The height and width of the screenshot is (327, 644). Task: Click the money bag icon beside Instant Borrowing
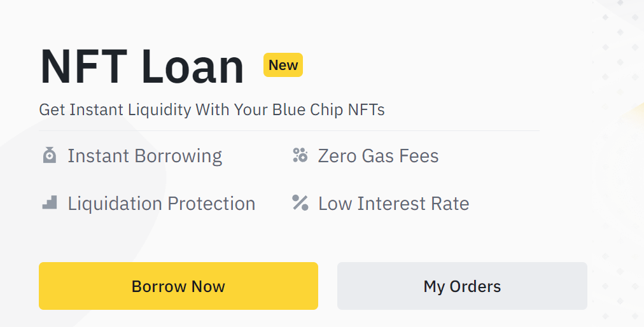point(49,155)
